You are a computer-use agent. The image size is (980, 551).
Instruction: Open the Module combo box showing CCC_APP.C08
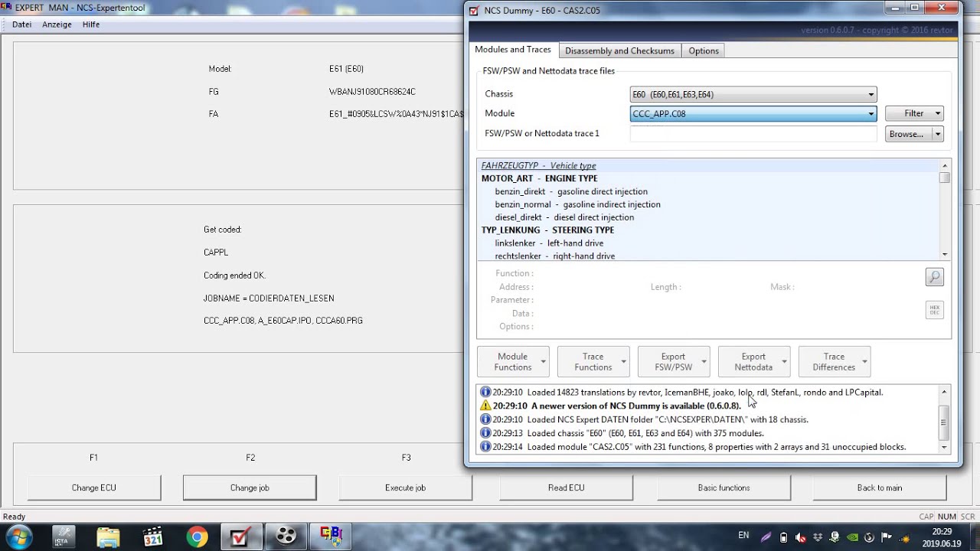pos(753,113)
